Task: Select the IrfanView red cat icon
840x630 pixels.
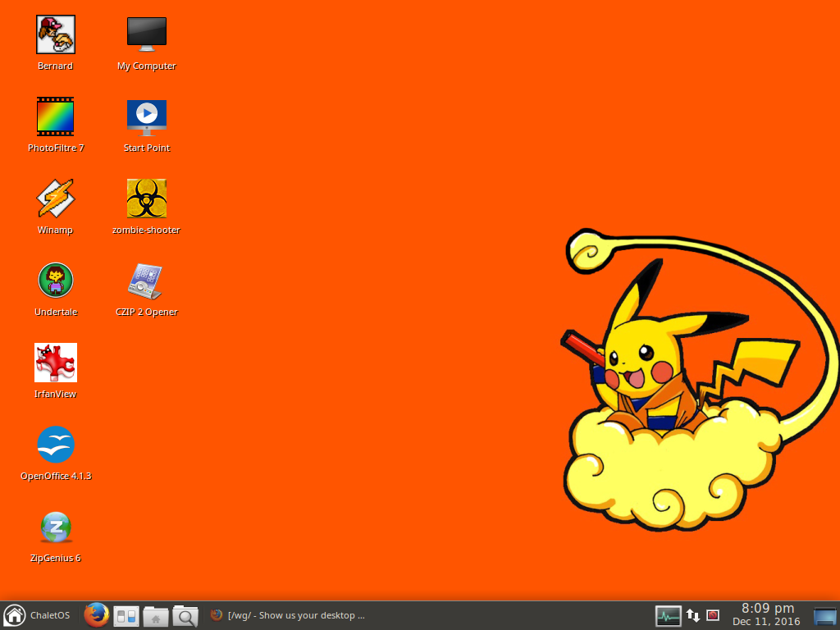Action: coord(56,363)
